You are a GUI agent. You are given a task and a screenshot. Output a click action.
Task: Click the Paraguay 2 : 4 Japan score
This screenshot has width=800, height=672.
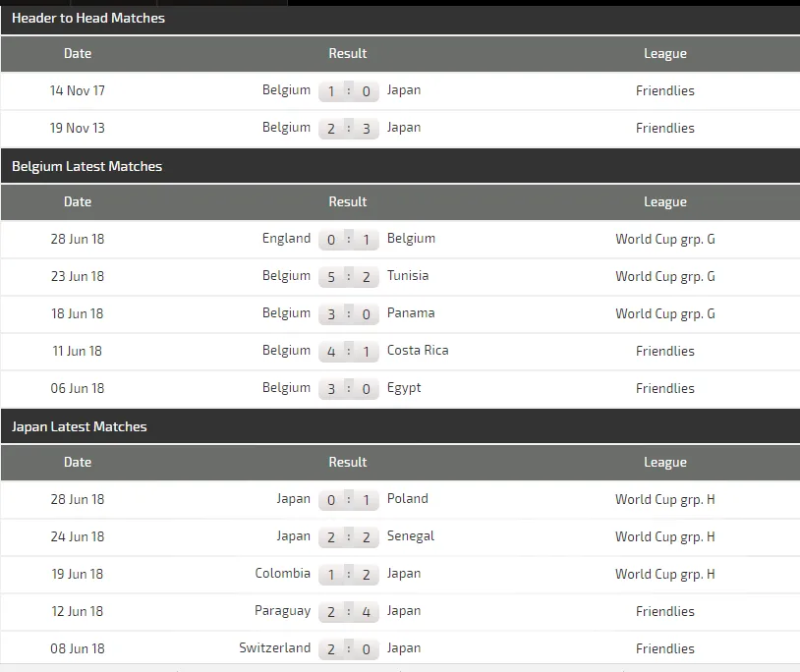(348, 612)
